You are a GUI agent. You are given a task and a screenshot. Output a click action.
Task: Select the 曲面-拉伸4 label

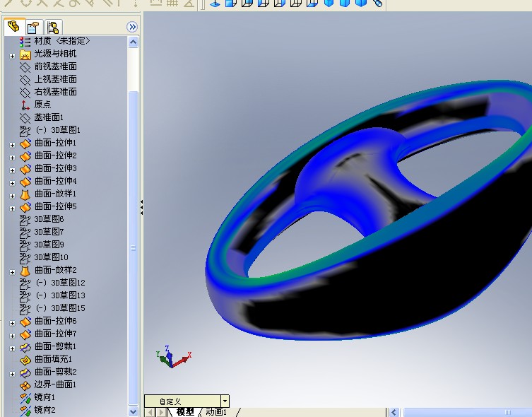pos(56,181)
